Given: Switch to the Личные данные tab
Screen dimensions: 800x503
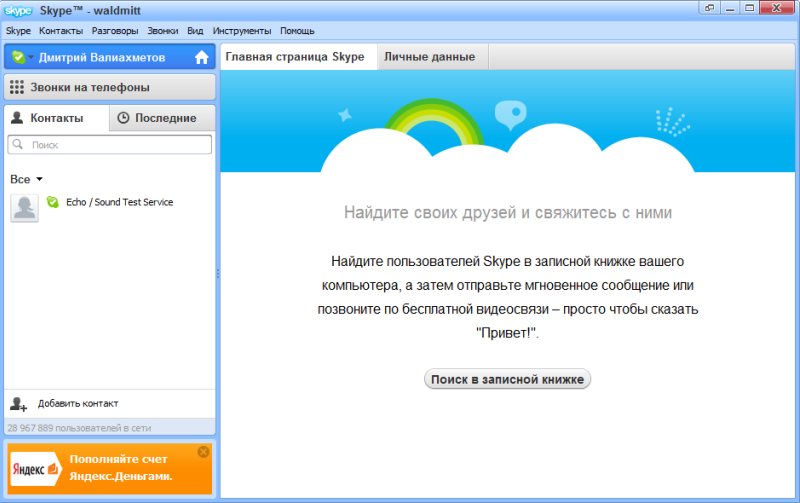Looking at the screenshot, I should point(430,57).
